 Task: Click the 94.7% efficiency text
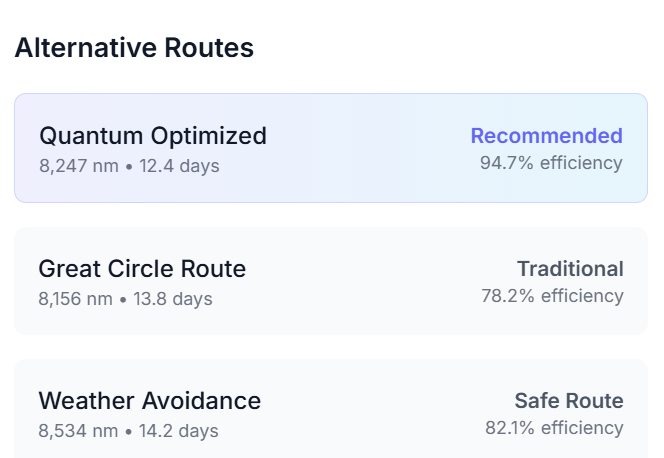551,163
